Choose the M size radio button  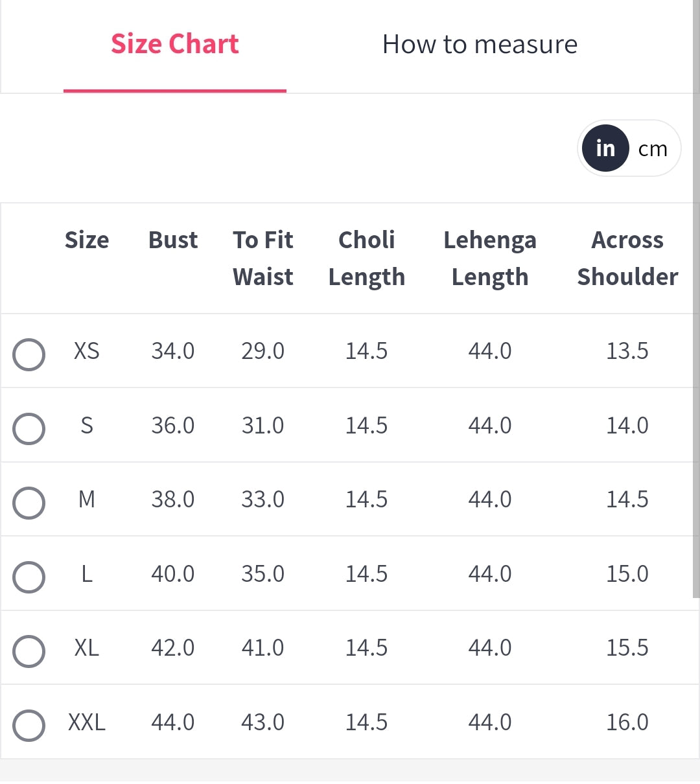[29, 503]
